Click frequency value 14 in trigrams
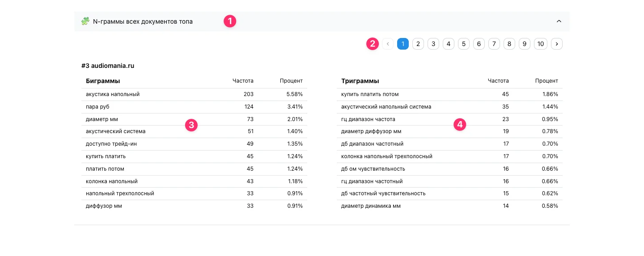The image size is (644, 256). pyautogui.click(x=505, y=206)
